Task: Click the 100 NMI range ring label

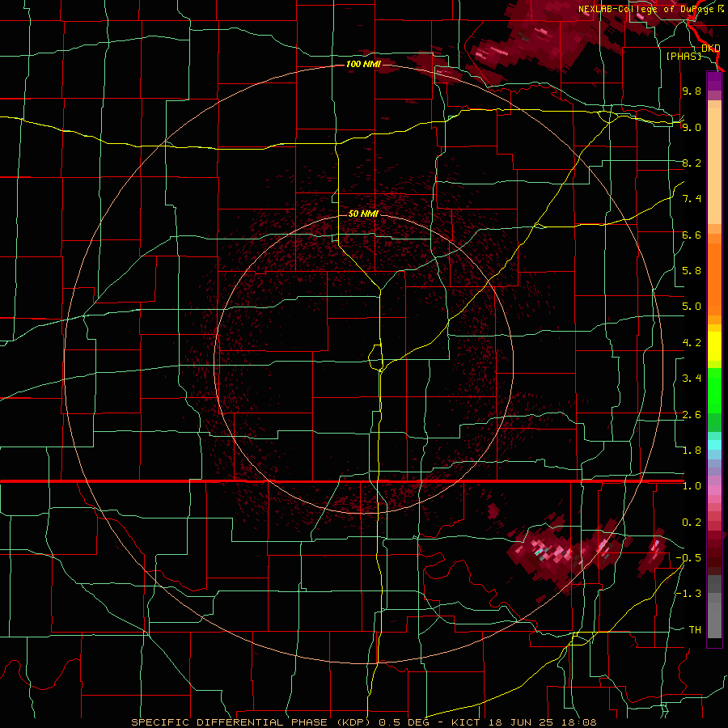Action: point(363,64)
